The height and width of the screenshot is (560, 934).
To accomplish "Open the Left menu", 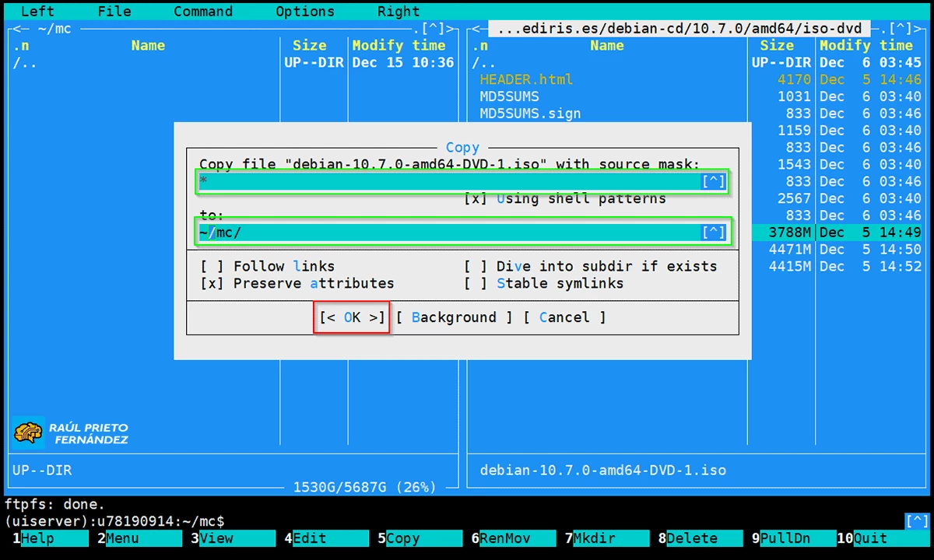I will click(37, 12).
